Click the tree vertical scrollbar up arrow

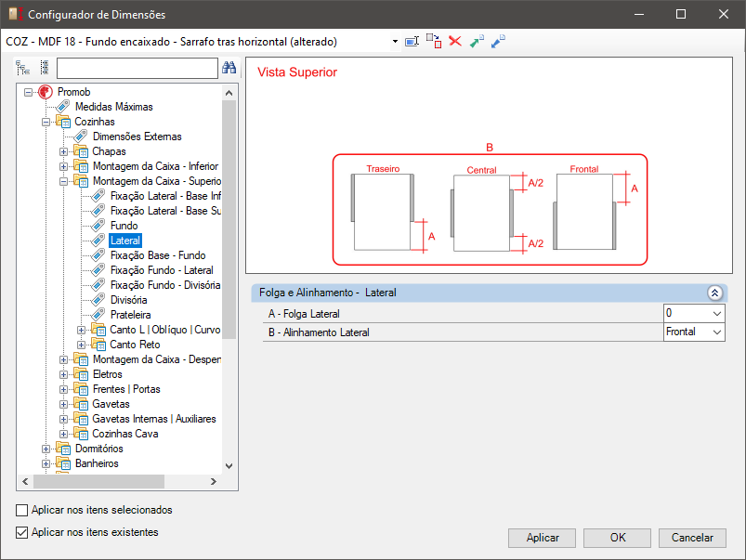229,93
